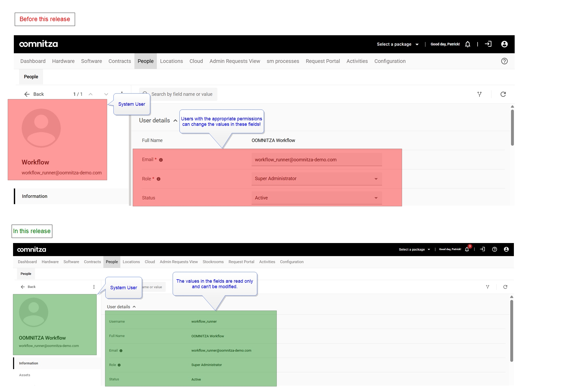Click the notification bell in the top Oomnitza header
The width and height of the screenshot is (588, 390).
click(x=467, y=44)
